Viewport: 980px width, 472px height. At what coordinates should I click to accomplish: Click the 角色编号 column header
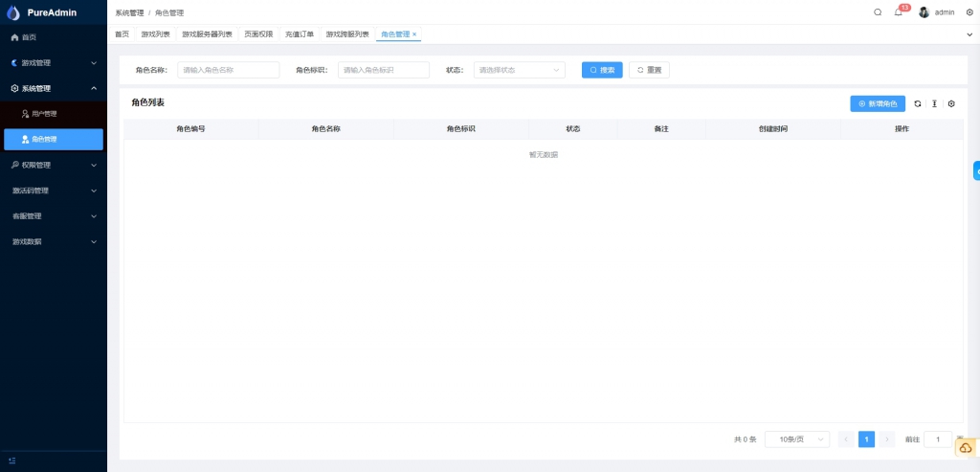191,129
